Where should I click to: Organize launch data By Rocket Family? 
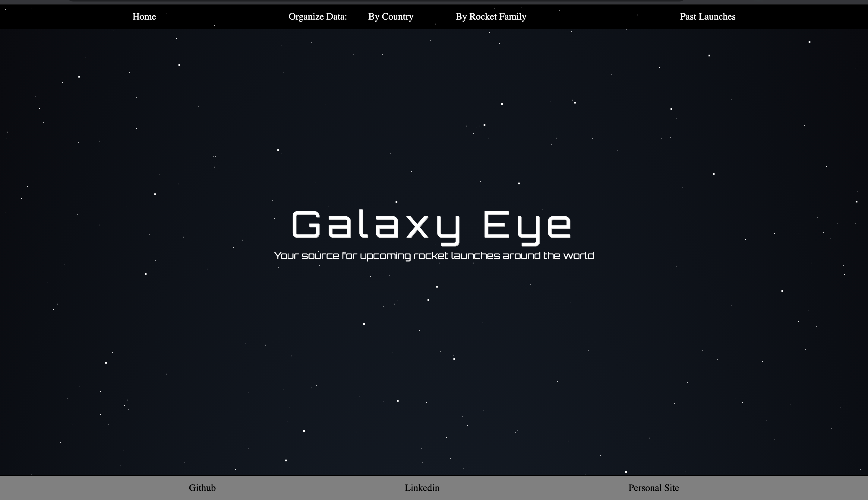(491, 17)
